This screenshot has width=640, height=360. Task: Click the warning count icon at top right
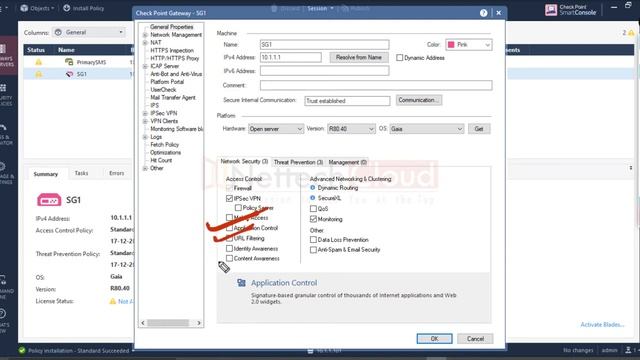[x=631, y=33]
